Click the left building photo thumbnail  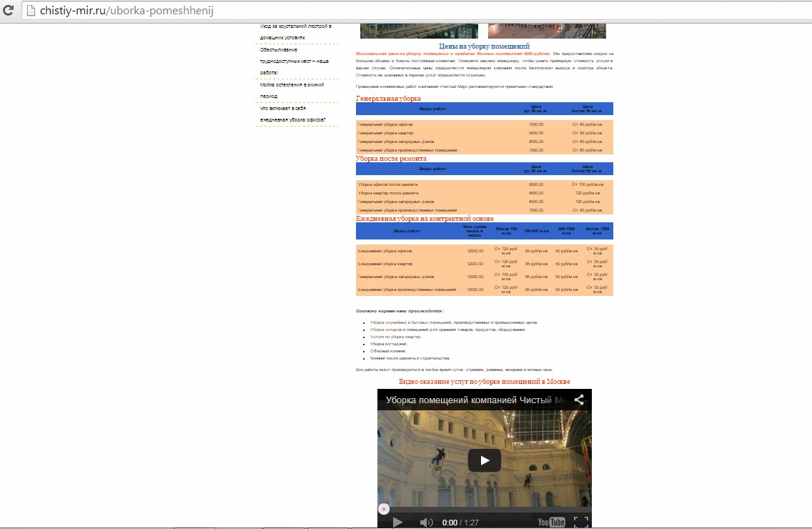(x=419, y=31)
